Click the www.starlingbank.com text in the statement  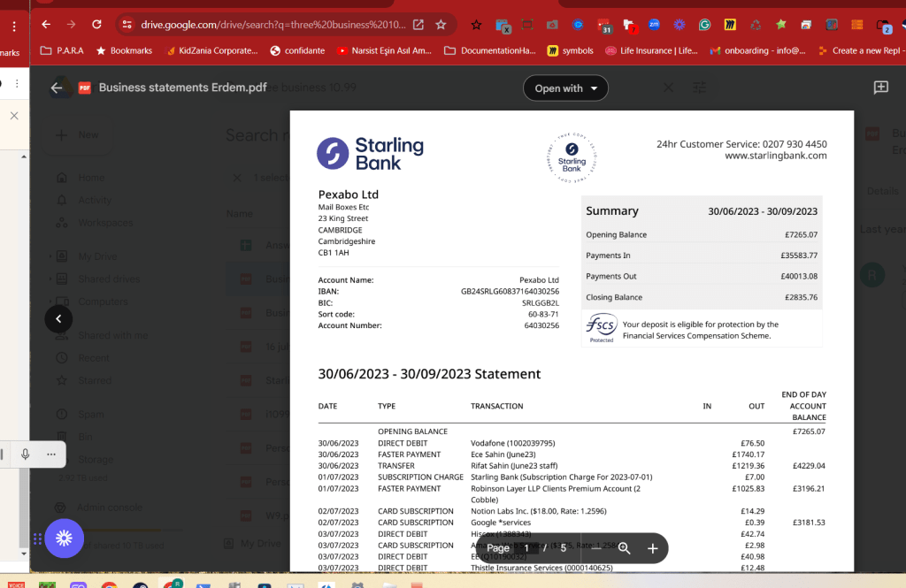coord(775,156)
